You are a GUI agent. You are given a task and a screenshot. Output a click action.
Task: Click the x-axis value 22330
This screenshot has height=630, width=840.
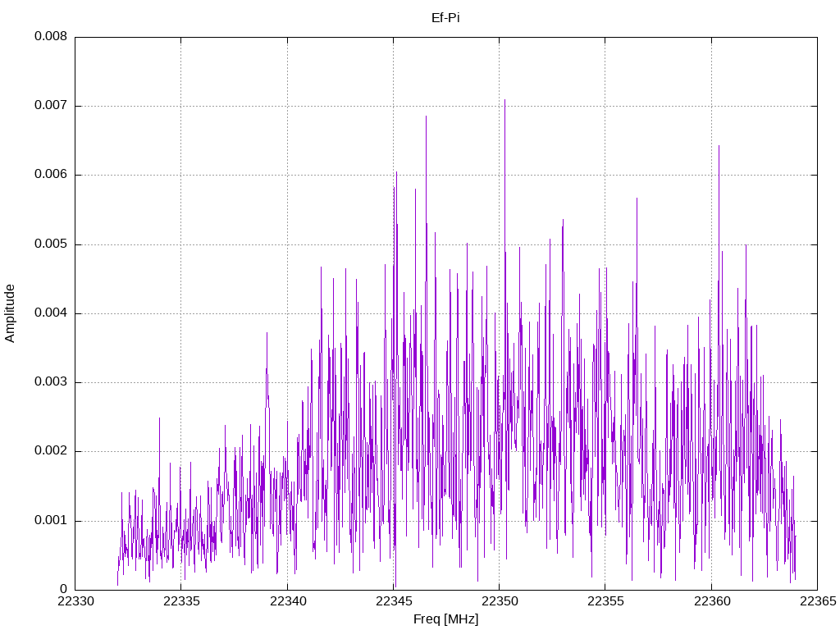pyautogui.click(x=75, y=601)
